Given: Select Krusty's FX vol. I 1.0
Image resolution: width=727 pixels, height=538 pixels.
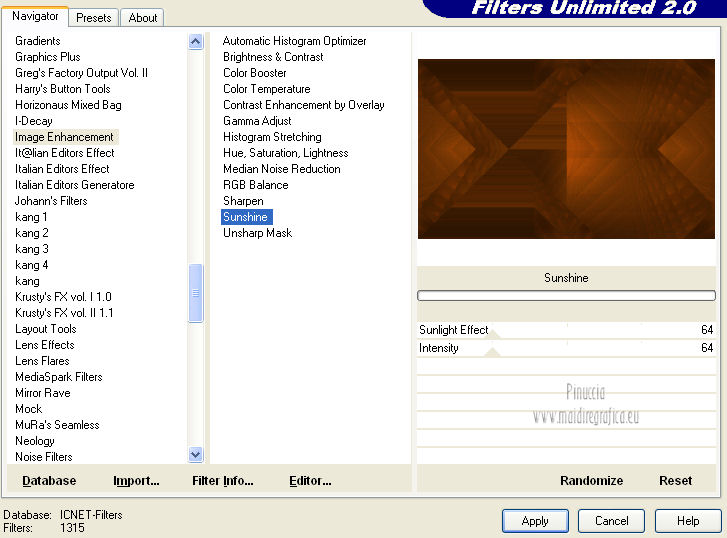Looking at the screenshot, I should coord(63,297).
